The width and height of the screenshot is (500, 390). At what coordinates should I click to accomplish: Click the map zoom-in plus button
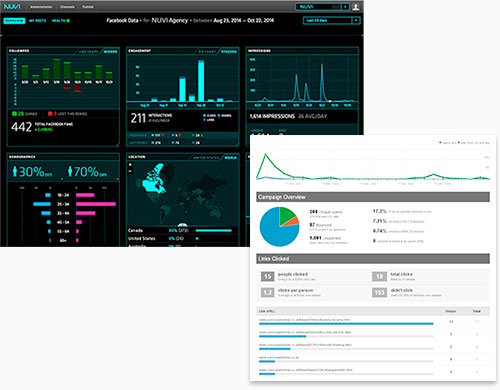(130, 165)
